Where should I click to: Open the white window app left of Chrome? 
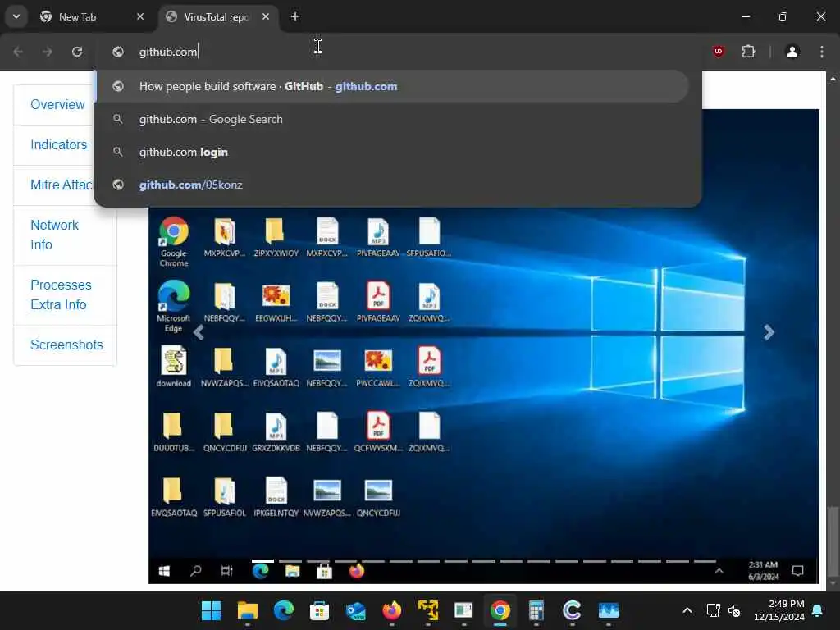464,610
